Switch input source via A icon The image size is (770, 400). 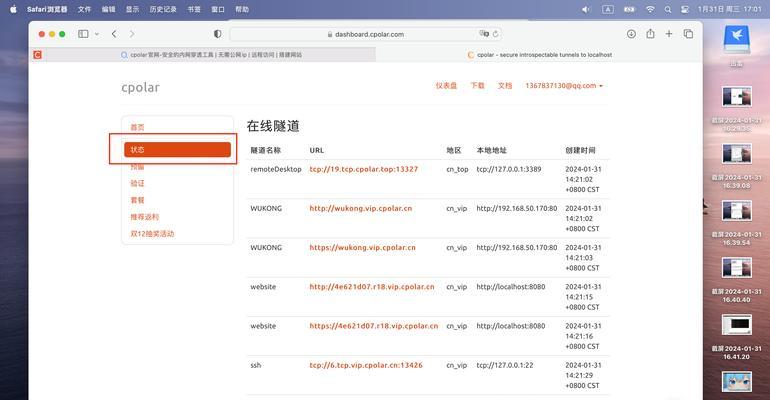point(608,9)
